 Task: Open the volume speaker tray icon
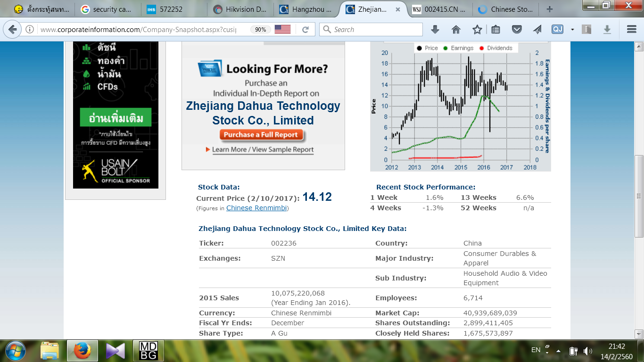[x=587, y=351]
